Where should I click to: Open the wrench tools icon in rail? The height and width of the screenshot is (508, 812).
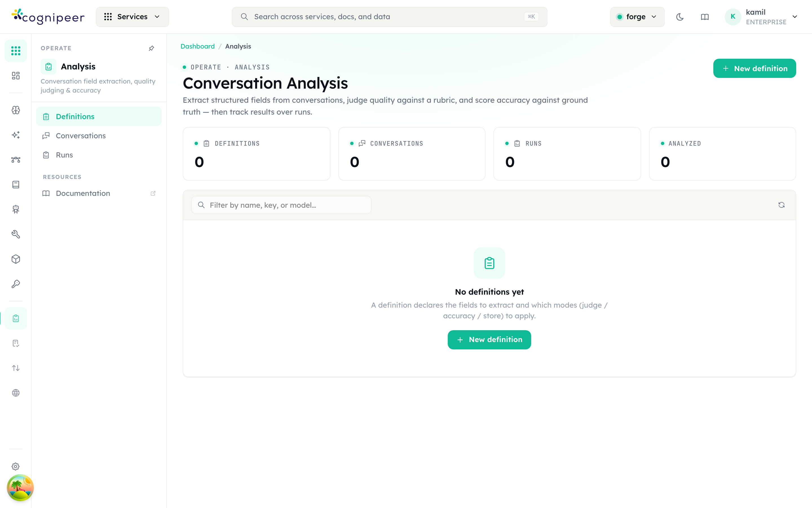pyautogui.click(x=16, y=234)
